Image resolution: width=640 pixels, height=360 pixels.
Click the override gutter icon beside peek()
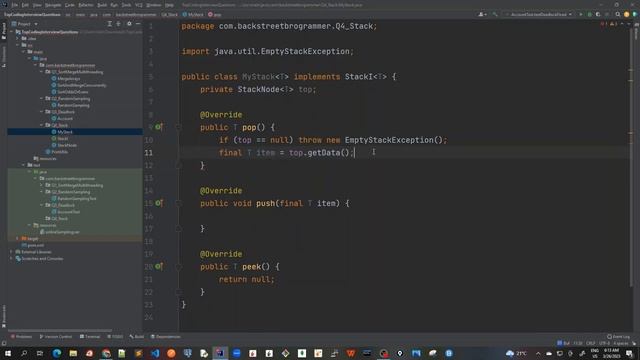tap(159, 266)
